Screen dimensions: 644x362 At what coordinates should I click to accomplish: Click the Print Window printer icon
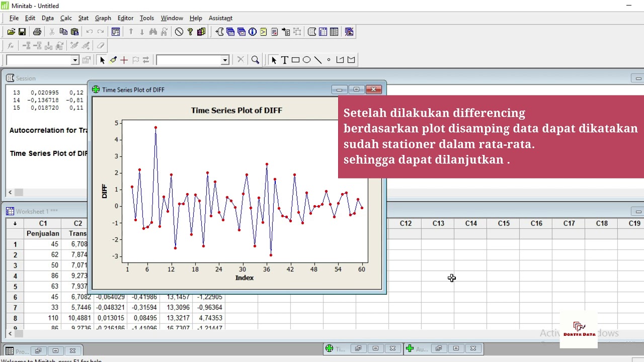[x=37, y=32]
